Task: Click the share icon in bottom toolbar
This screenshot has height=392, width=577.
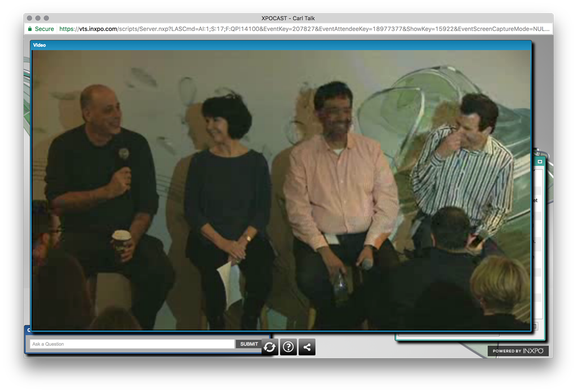Action: point(307,347)
